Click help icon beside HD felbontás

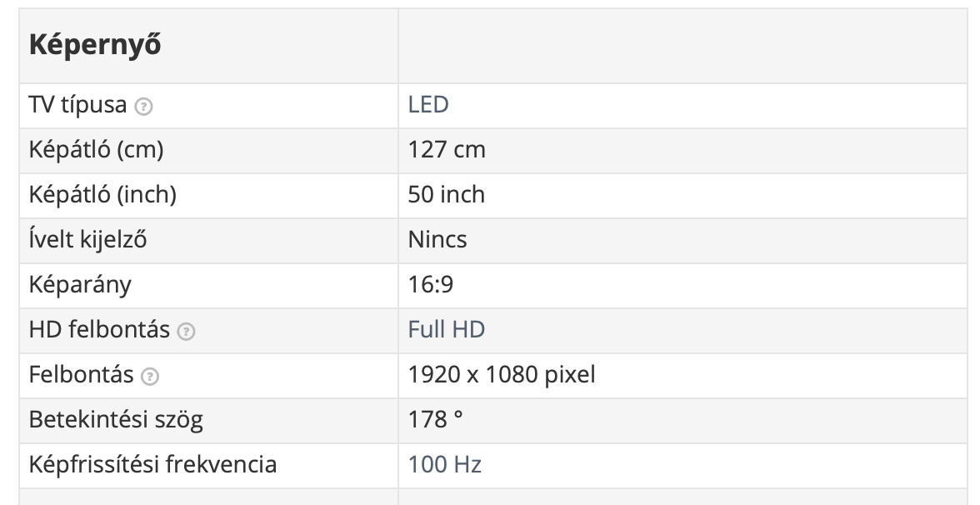click(x=187, y=332)
